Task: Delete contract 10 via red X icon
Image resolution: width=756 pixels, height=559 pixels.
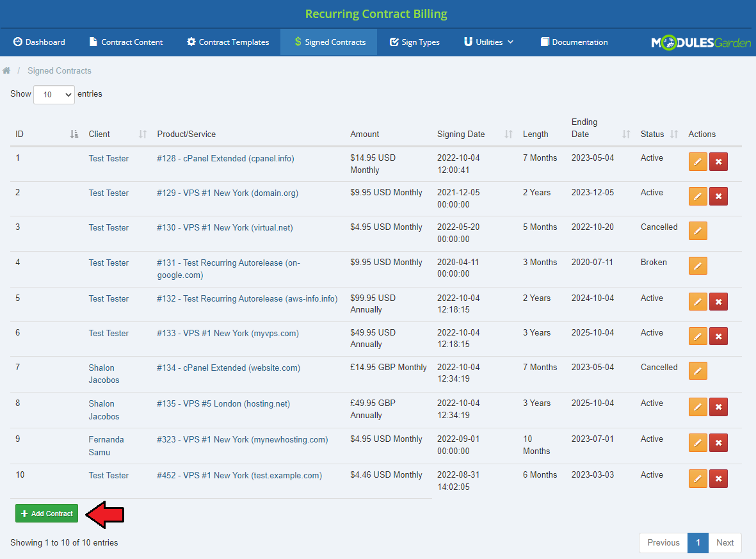Action: [718, 478]
